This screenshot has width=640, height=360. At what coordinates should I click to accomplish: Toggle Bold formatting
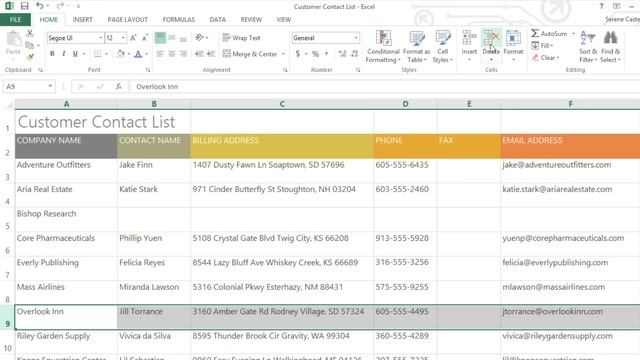[x=52, y=54]
